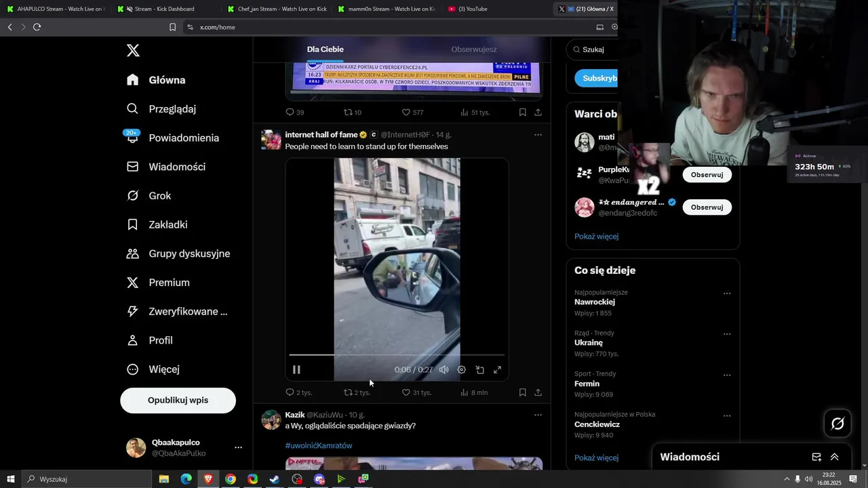Viewport: 868px width, 488px height.
Task: Open Kazik profile avatar
Action: coord(271,420)
